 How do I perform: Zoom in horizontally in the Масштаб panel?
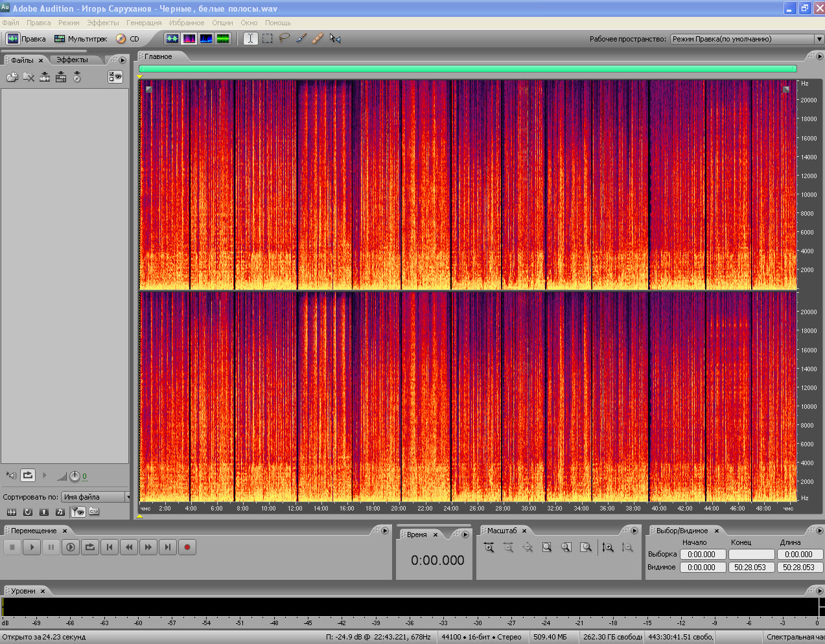click(x=489, y=547)
